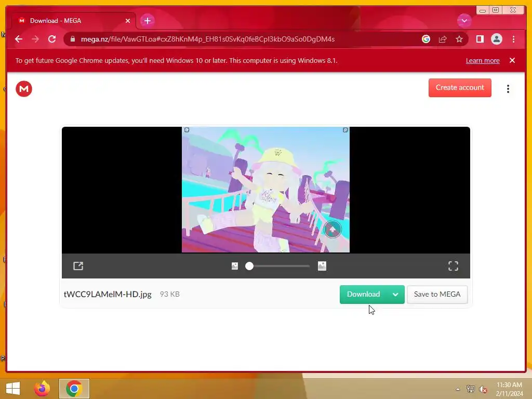Click Save to MEGA
The width and height of the screenshot is (532, 399).
click(437, 295)
